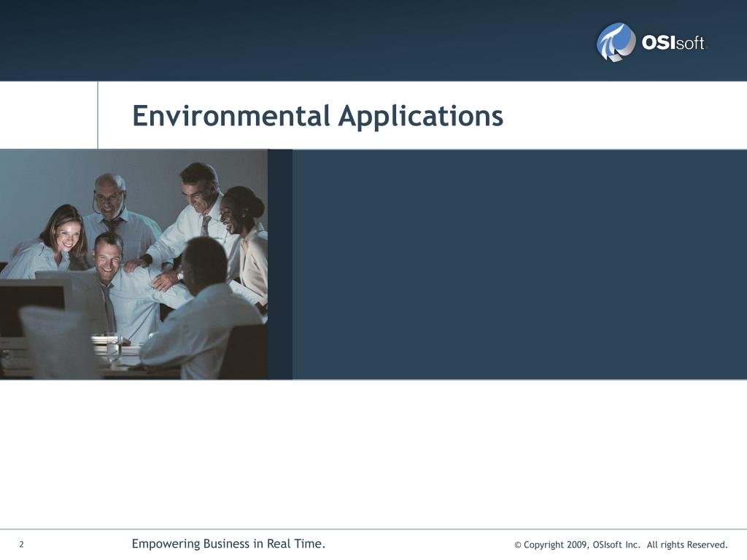The width and height of the screenshot is (747, 560).
Task: Click the team photo around the computer
Action: [134, 264]
